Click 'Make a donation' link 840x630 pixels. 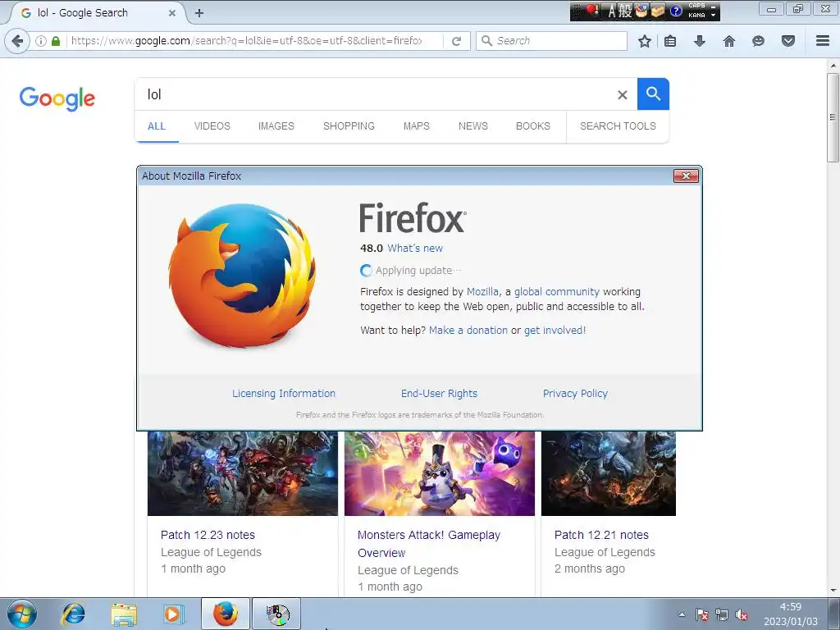(468, 331)
